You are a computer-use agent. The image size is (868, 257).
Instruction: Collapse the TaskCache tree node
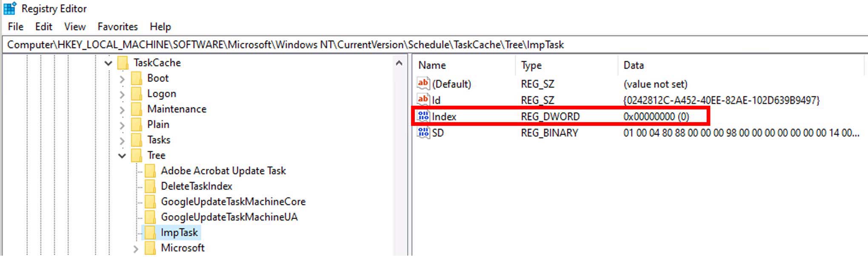pyautogui.click(x=108, y=63)
